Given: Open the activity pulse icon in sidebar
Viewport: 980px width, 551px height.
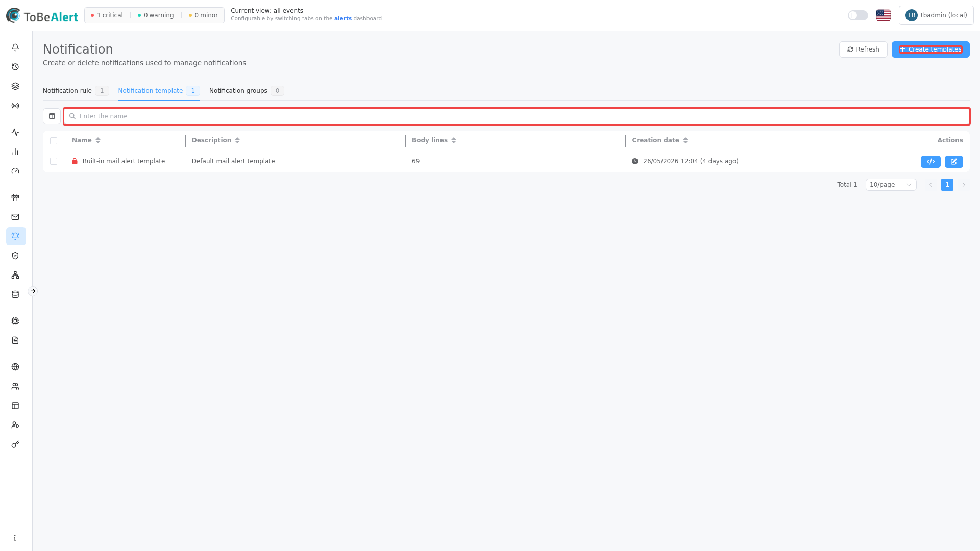Looking at the screenshot, I should click(15, 132).
